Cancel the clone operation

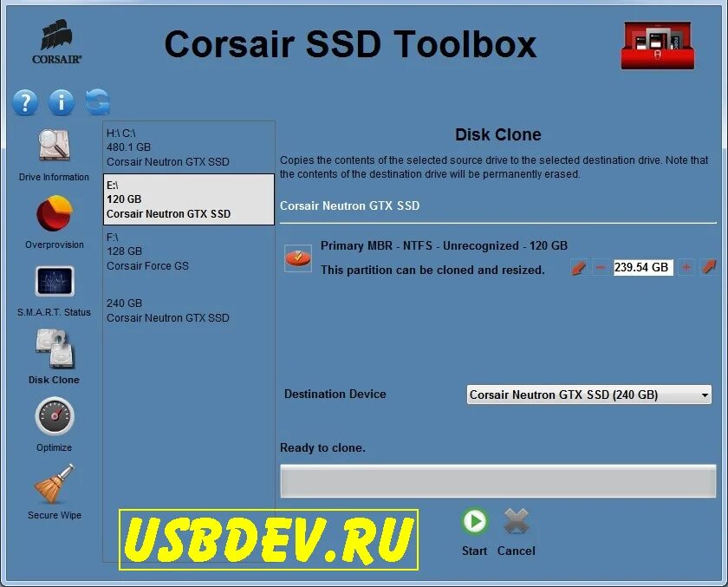click(517, 532)
